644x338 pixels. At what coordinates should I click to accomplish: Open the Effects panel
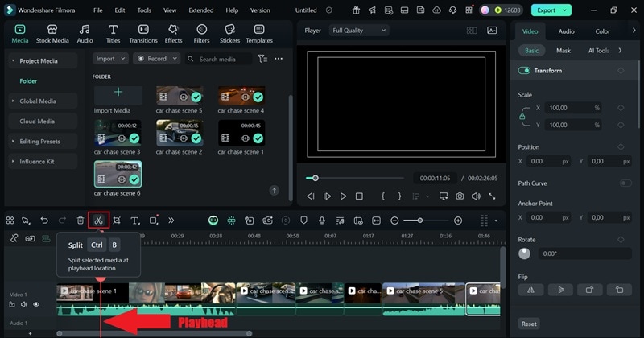[173, 34]
